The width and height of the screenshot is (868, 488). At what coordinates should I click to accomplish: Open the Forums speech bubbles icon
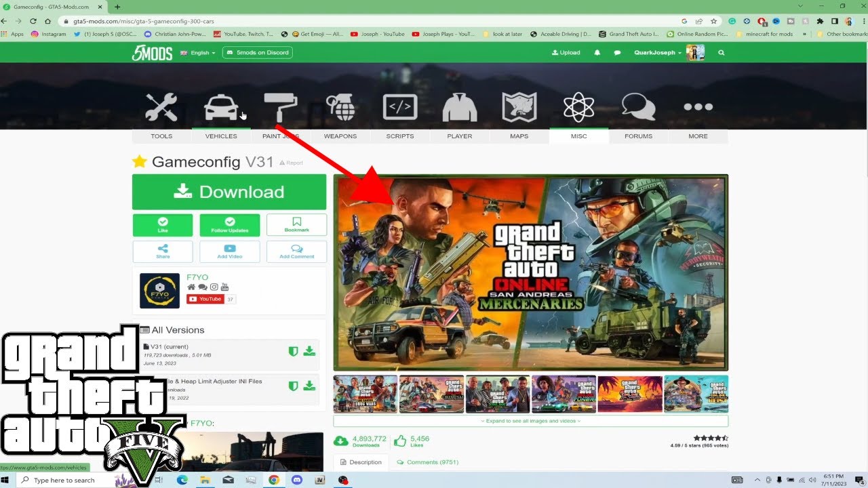(639, 107)
